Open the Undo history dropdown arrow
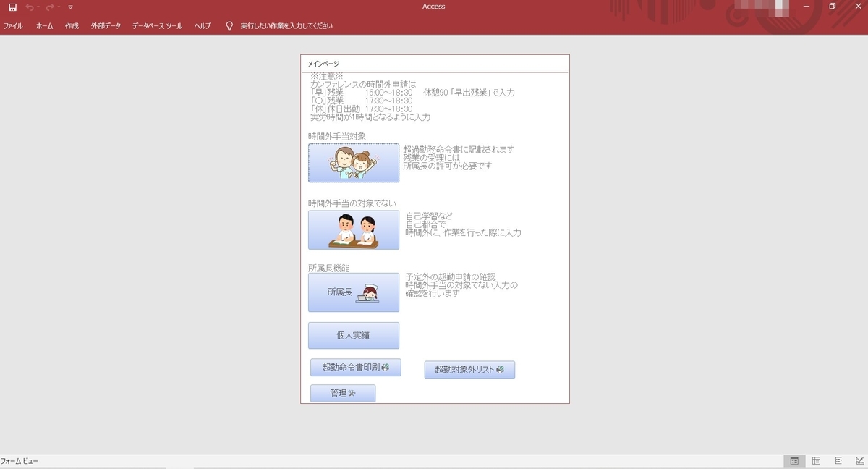This screenshot has height=469, width=868. pos(38,7)
